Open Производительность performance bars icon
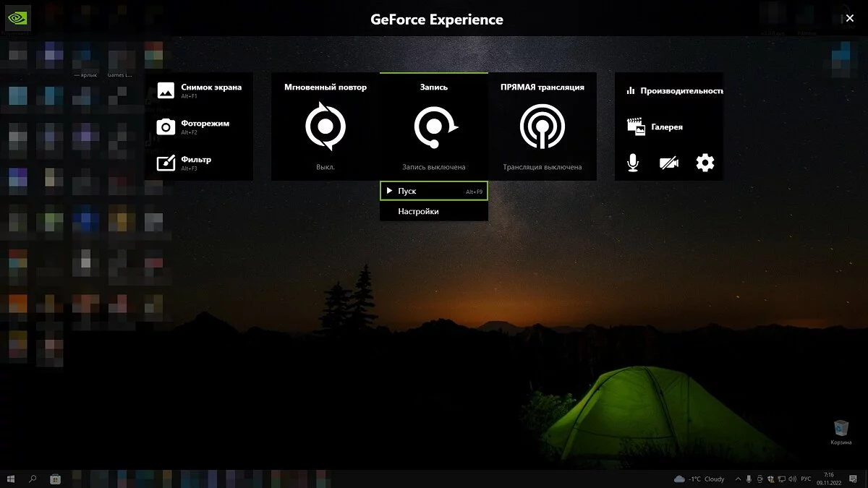This screenshot has height=488, width=868. click(x=631, y=91)
